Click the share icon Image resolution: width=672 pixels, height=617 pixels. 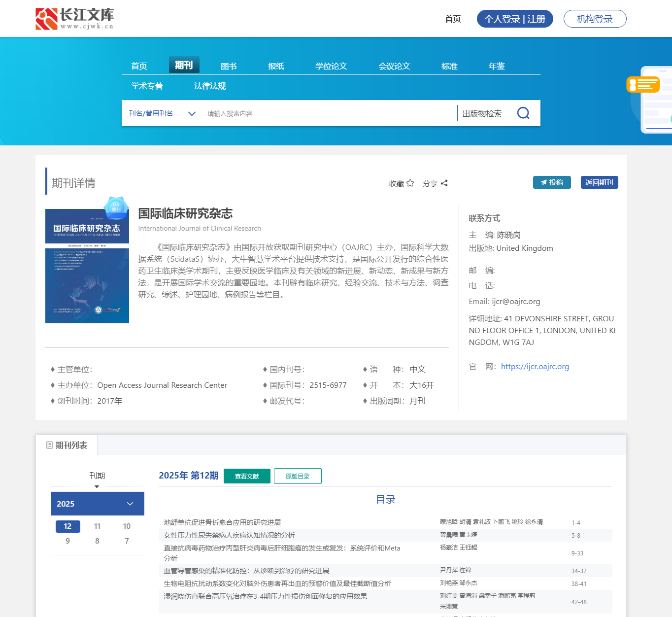tap(444, 183)
